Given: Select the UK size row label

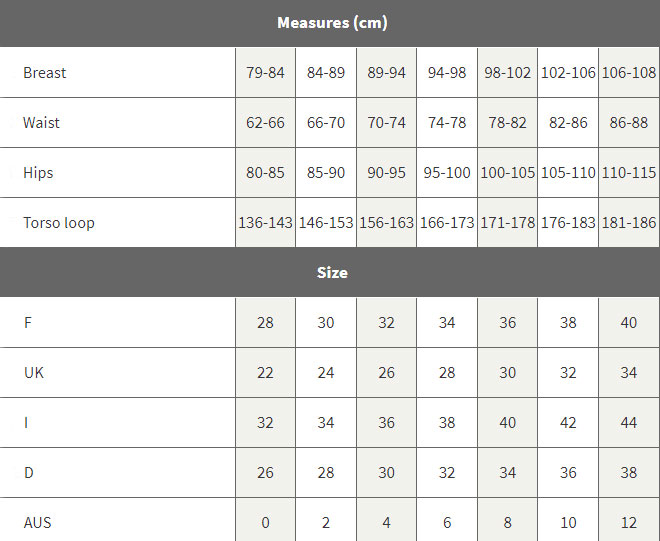Looking at the screenshot, I should [34, 373].
